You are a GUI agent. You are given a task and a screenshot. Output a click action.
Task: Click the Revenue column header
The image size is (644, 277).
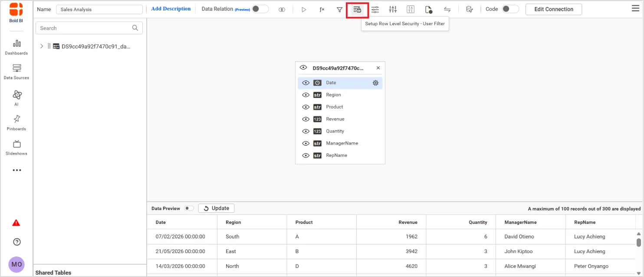click(391, 222)
